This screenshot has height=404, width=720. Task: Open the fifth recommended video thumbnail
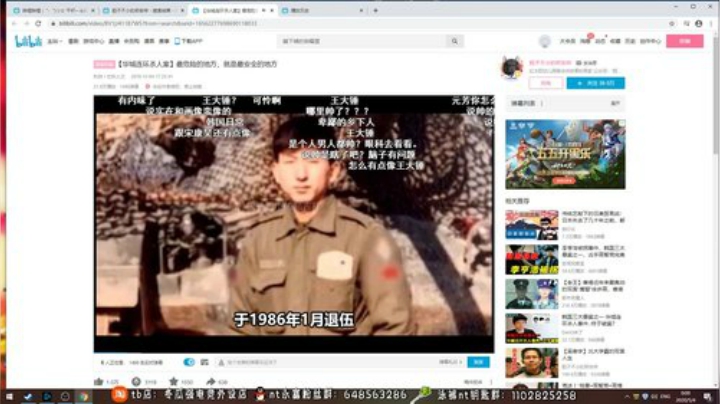point(532,363)
